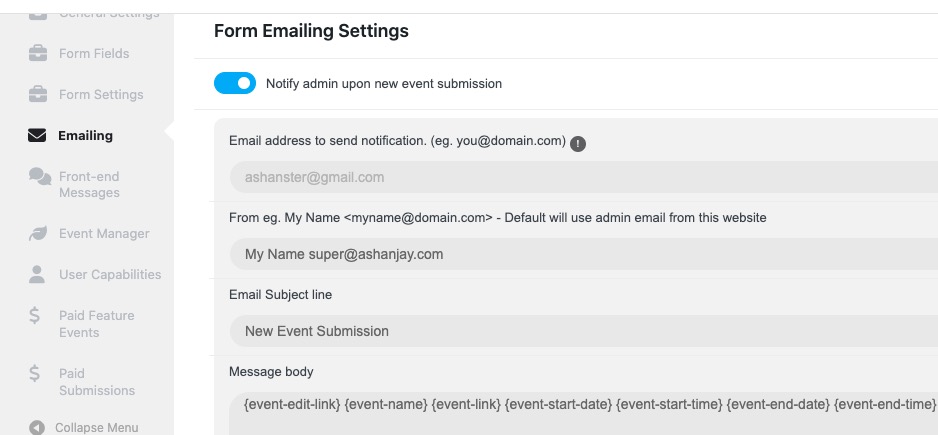Go to Front-end Messages section

pos(89,185)
